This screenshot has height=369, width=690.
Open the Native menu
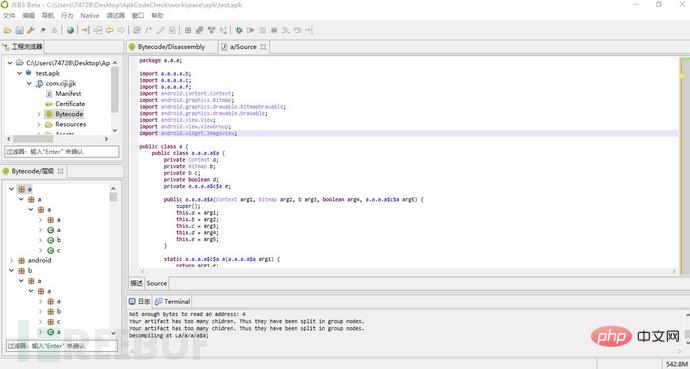point(90,15)
